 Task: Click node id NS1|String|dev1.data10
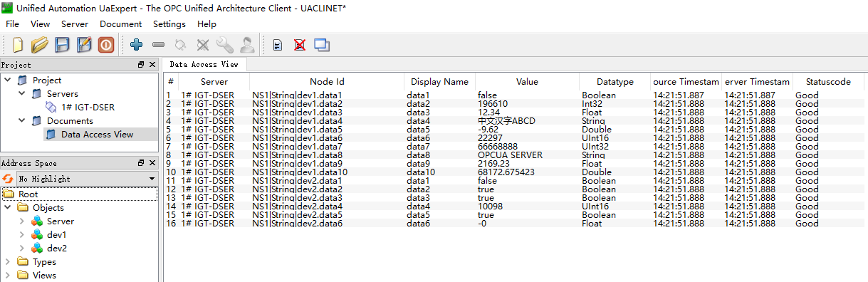(x=300, y=172)
